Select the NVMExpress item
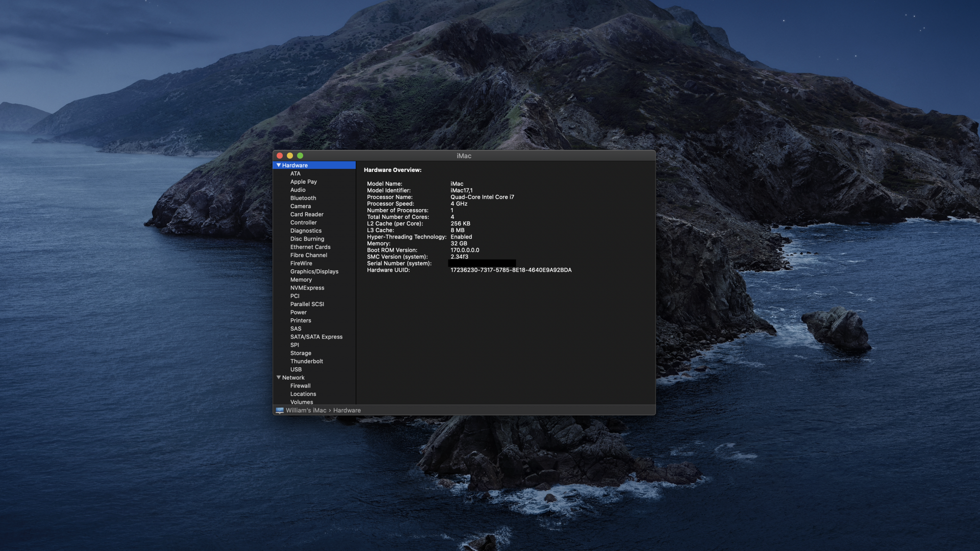This screenshot has height=551, width=980. click(307, 288)
